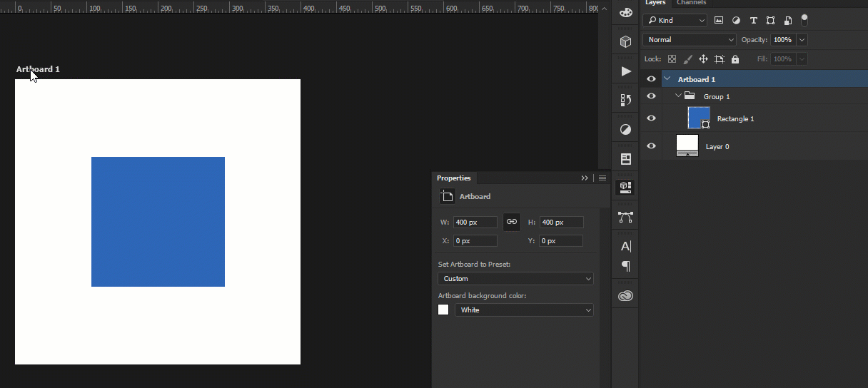Toggle prevent artboard auto-nesting lock
This screenshot has height=388, width=868.
tap(720, 59)
